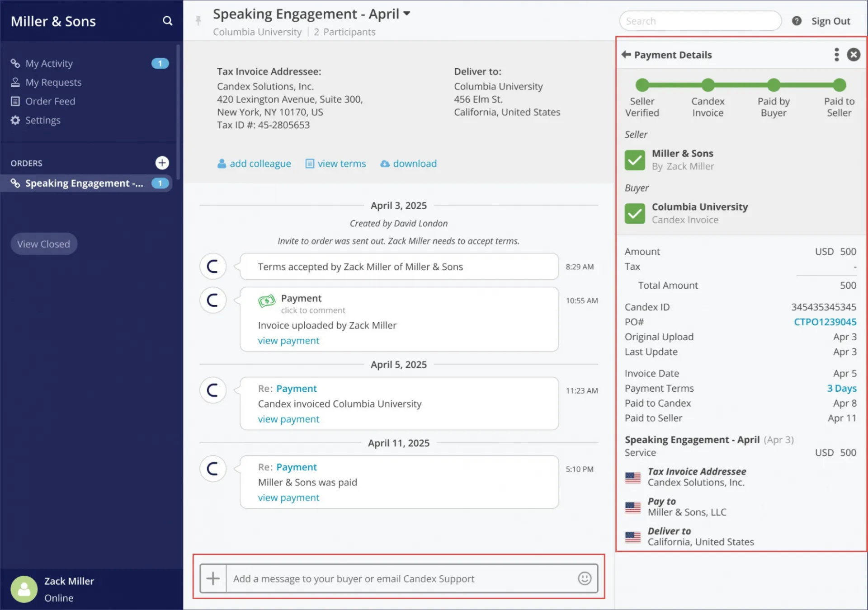Focus the top Search field
The image size is (868, 610).
(700, 21)
